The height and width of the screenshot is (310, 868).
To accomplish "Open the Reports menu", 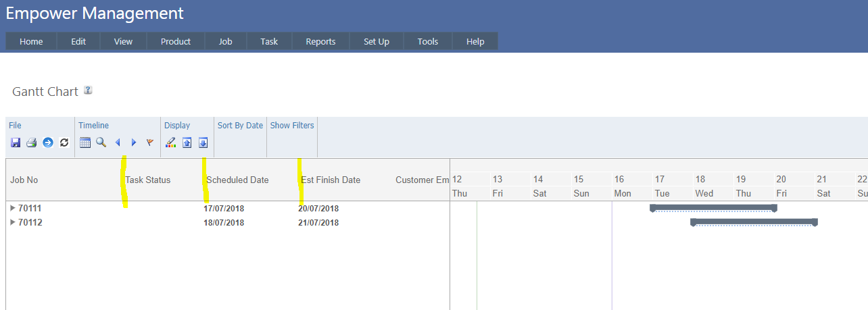I will coord(320,41).
